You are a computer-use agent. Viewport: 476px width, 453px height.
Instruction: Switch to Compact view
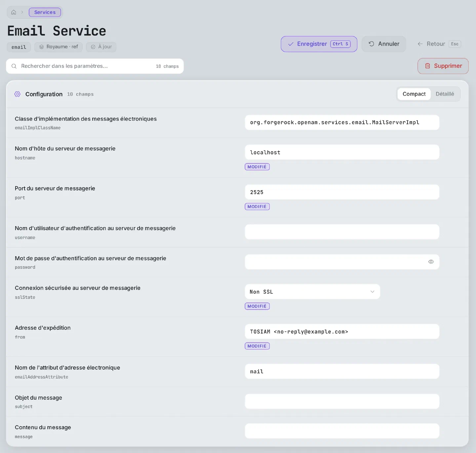[x=414, y=94]
